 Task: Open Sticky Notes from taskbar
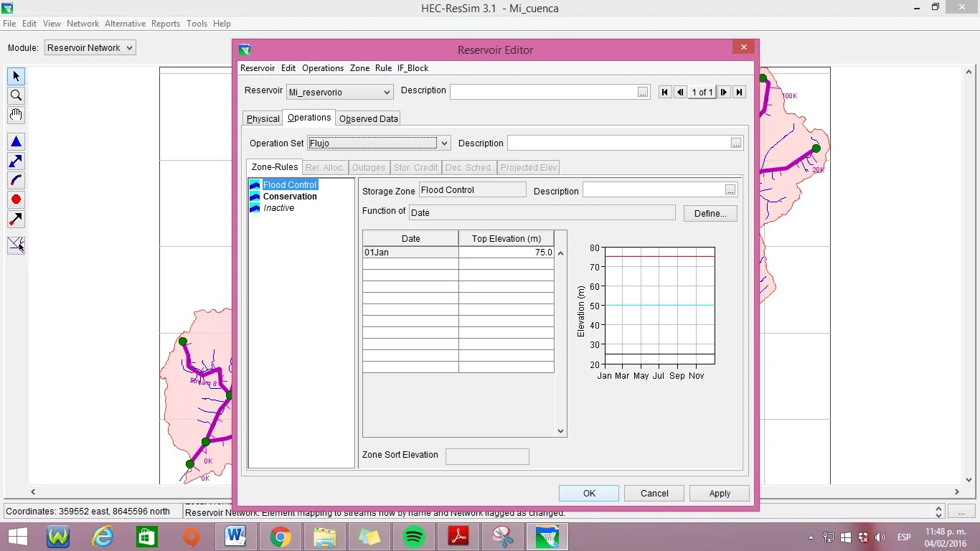point(369,537)
